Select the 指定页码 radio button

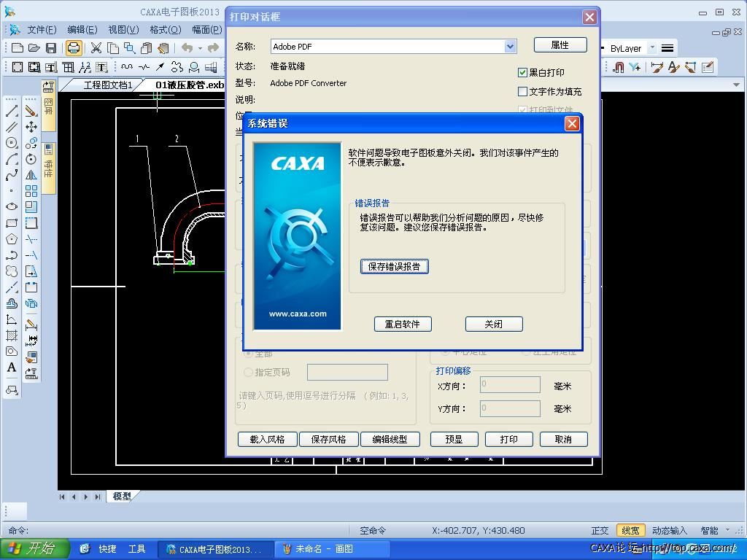coord(248,372)
